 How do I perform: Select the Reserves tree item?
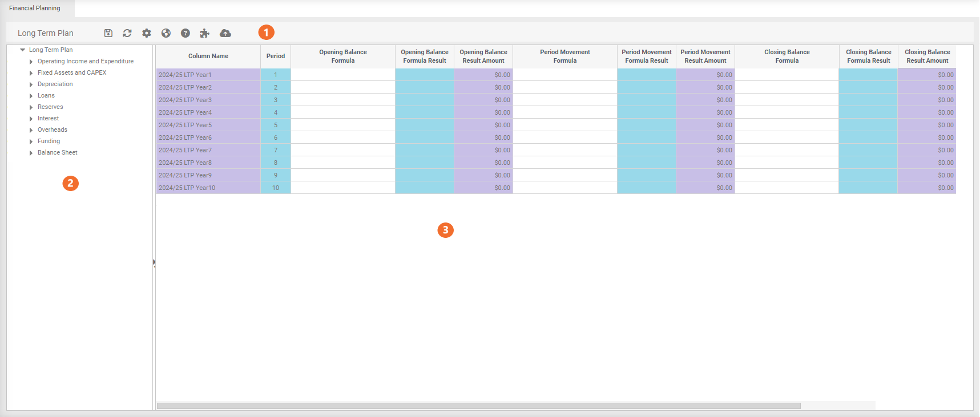pyautogui.click(x=50, y=107)
